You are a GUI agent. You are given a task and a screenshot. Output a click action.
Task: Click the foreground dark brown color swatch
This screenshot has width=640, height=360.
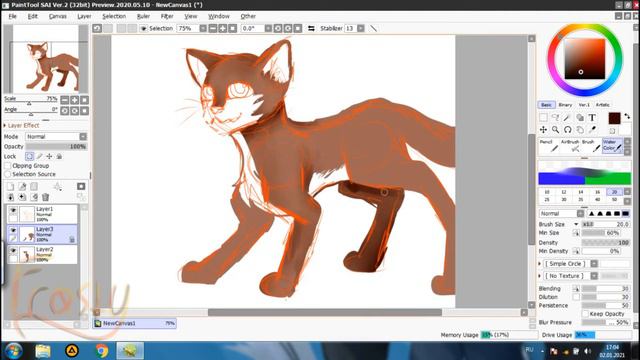(x=614, y=118)
